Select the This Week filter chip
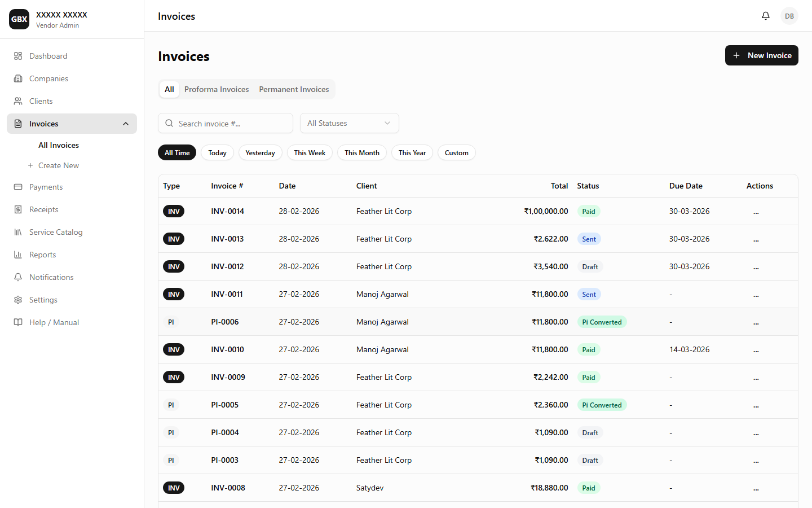The image size is (812, 508). tap(310, 152)
